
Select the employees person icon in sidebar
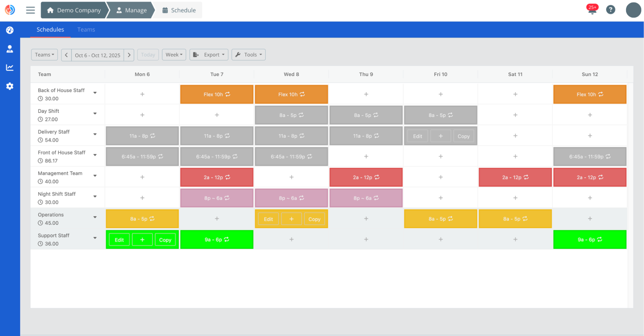pos(10,49)
